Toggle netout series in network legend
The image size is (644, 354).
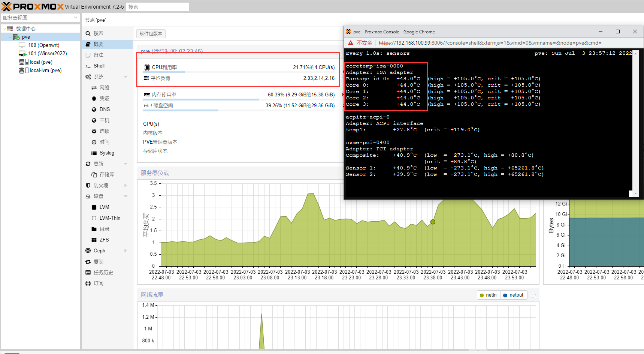point(513,295)
